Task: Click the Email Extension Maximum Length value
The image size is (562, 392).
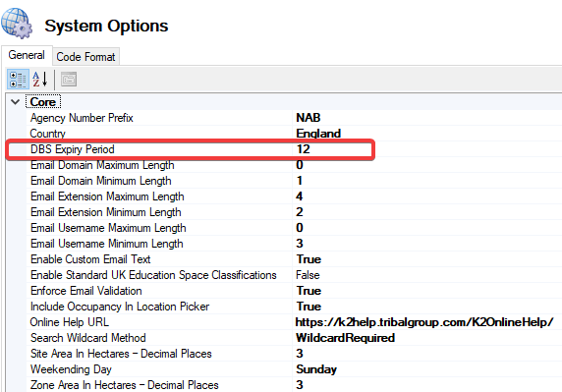Action: click(x=300, y=196)
